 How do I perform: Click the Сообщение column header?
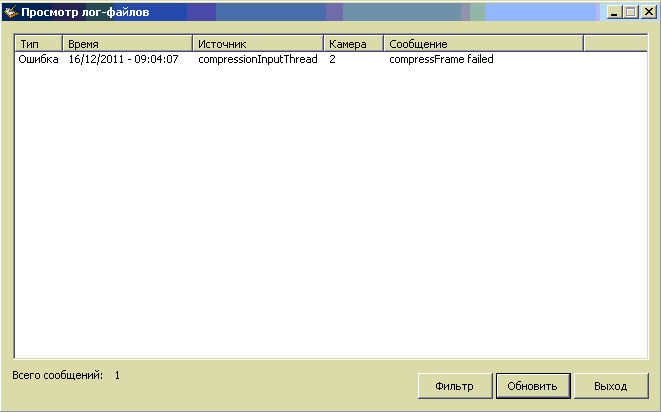coord(482,45)
